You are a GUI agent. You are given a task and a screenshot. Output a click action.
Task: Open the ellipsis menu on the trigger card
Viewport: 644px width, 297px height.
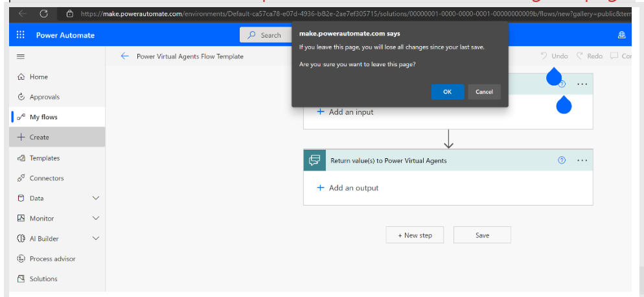tap(582, 84)
